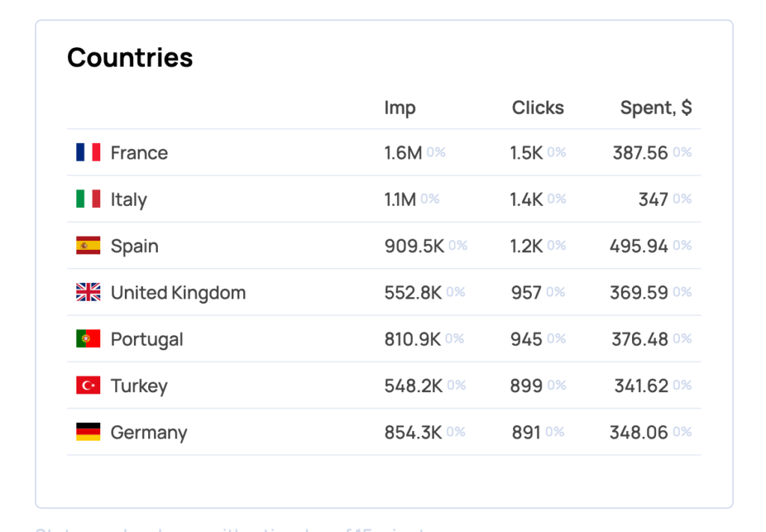Sort table by Spent, $ column header

pos(655,108)
